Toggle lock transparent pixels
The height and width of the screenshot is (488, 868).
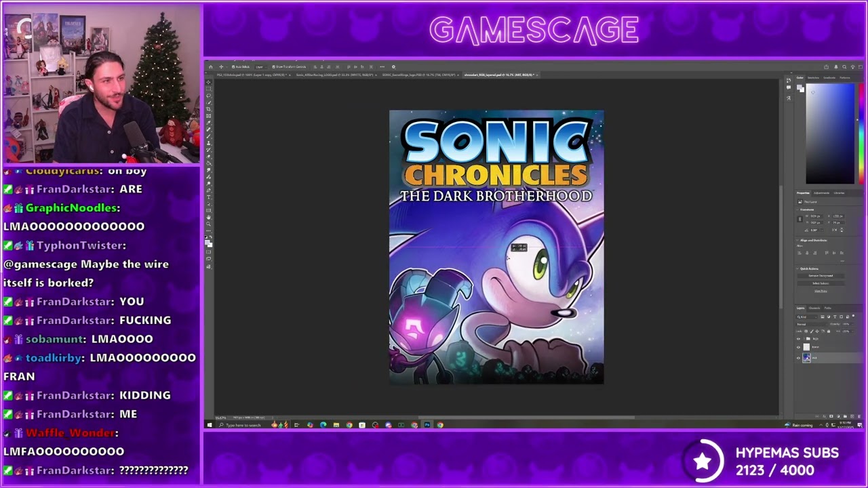pyautogui.click(x=806, y=331)
